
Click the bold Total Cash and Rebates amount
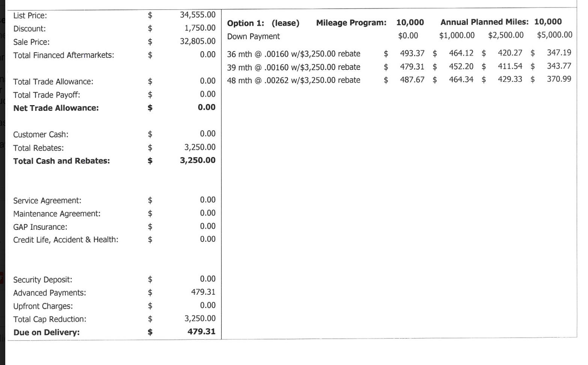click(198, 160)
